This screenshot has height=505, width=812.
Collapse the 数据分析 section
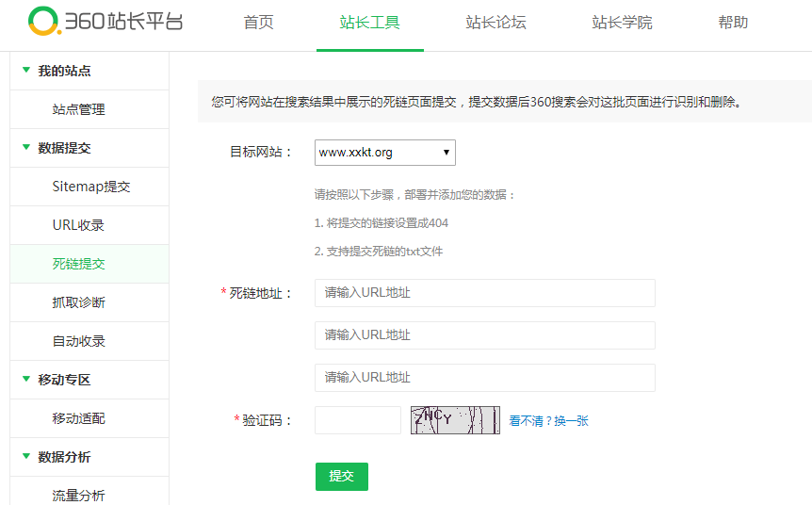[89, 457]
